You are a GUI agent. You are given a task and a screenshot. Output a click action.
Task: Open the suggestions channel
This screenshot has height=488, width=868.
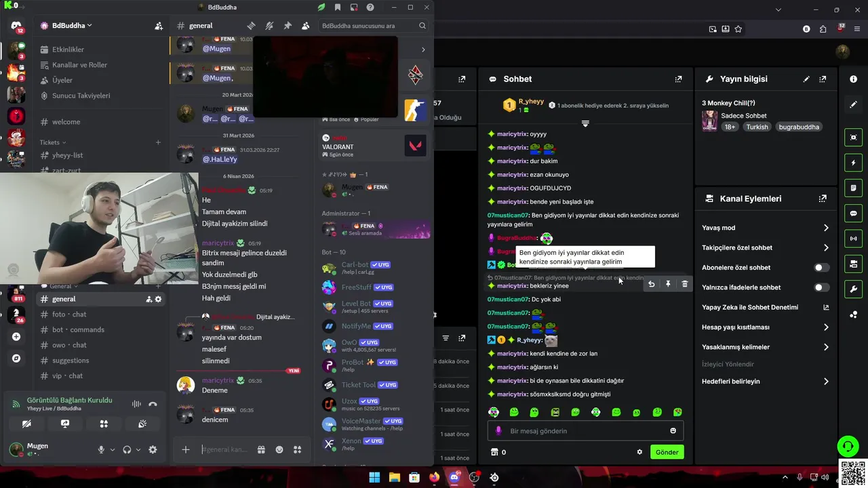click(71, 361)
